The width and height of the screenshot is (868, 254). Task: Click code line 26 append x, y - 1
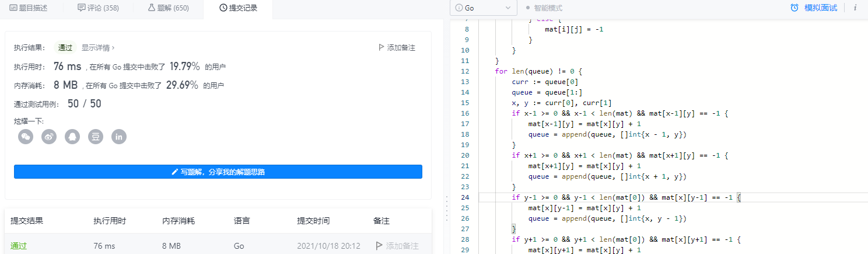point(607,218)
